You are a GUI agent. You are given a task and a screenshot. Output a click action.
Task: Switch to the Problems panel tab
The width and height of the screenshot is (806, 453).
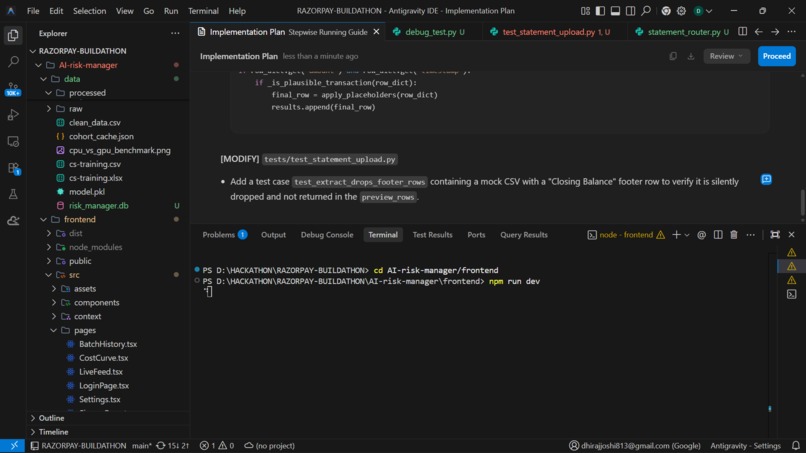click(224, 235)
